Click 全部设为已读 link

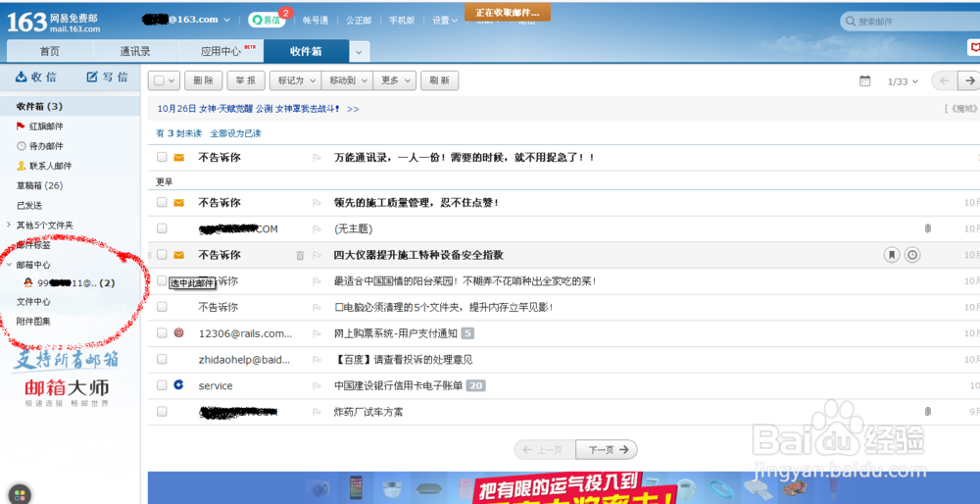pyautogui.click(x=235, y=133)
